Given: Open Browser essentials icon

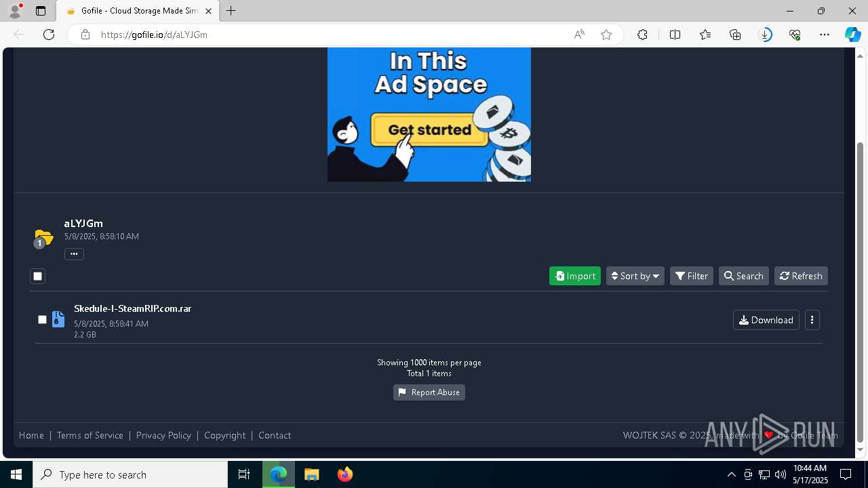Looking at the screenshot, I should pyautogui.click(x=795, y=35).
